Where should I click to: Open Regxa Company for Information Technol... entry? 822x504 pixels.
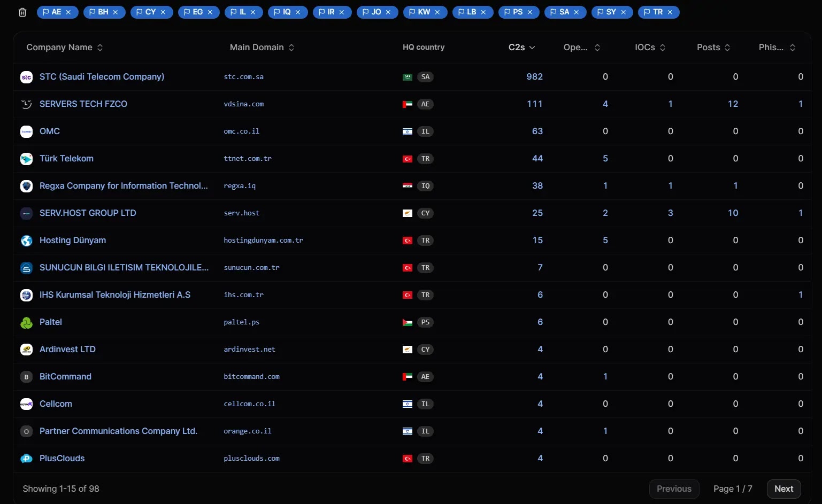pyautogui.click(x=124, y=186)
